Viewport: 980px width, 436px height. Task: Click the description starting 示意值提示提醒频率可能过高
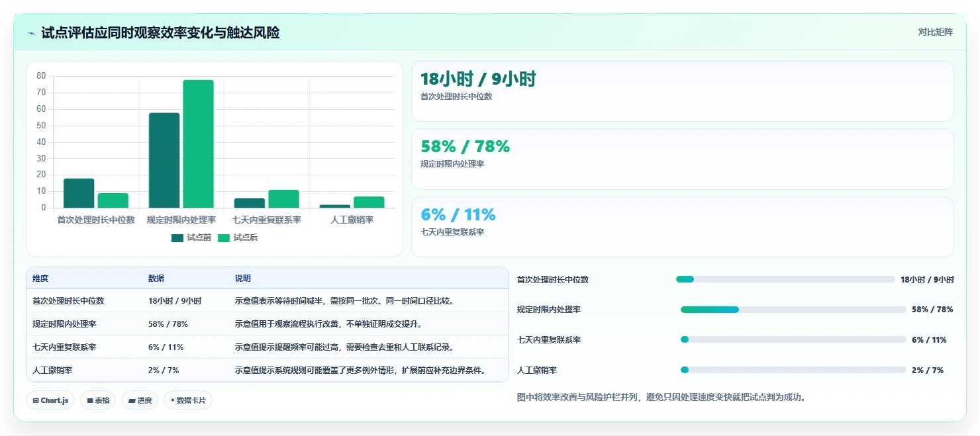344,347
